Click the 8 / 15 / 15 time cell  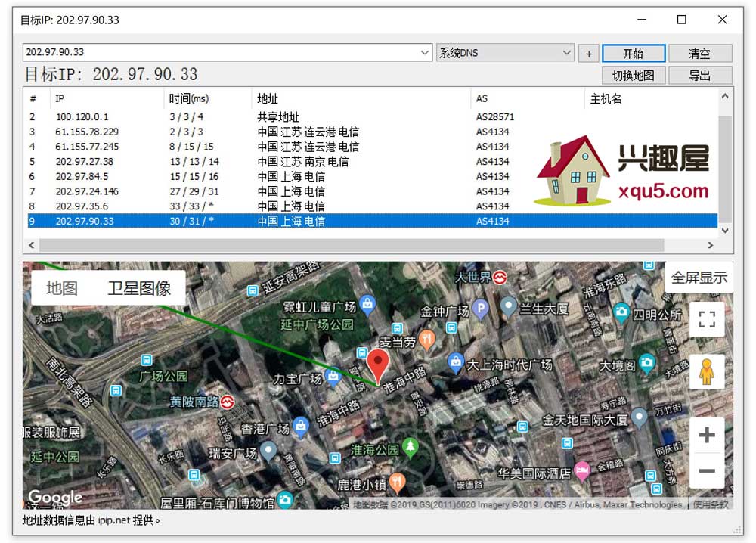tap(191, 147)
